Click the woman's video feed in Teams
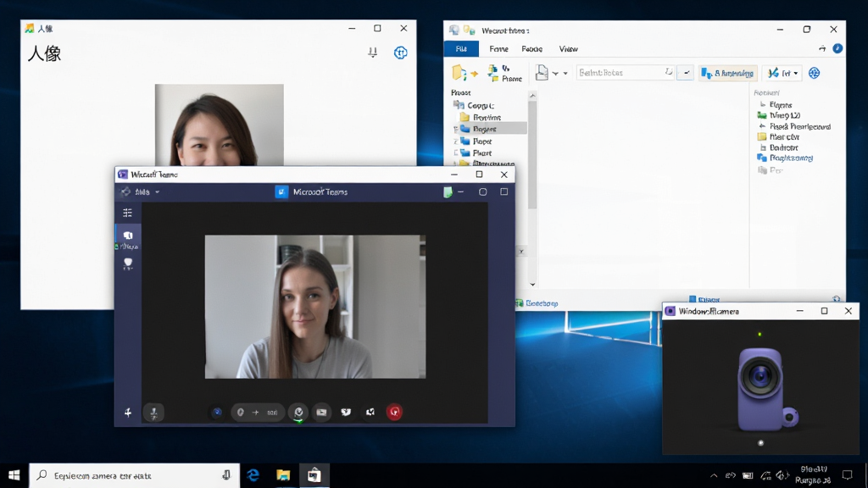Viewport: 868px width, 488px height. pyautogui.click(x=315, y=307)
